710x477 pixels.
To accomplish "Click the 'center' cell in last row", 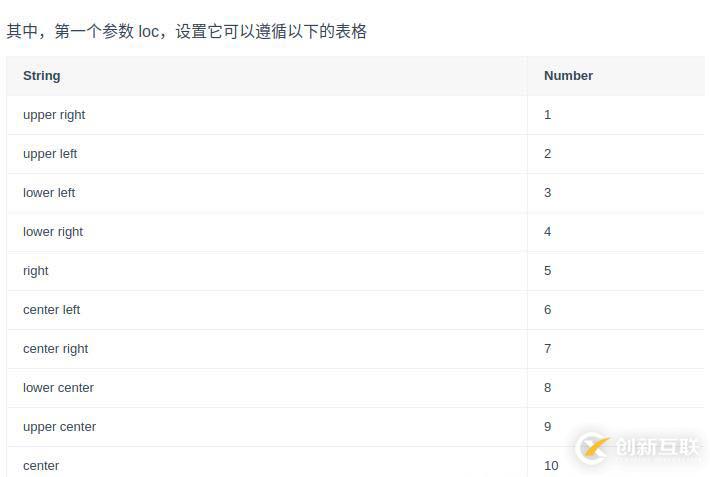I will click(41, 466).
